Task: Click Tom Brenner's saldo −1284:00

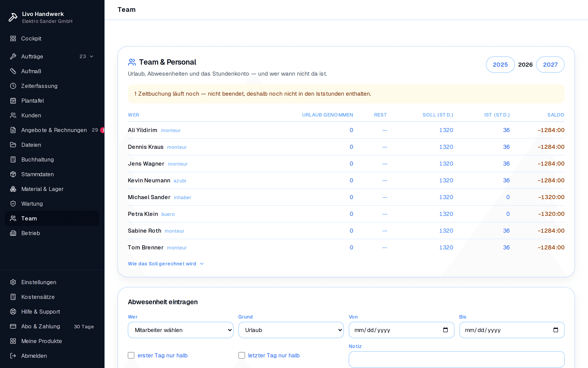Action: click(x=551, y=248)
